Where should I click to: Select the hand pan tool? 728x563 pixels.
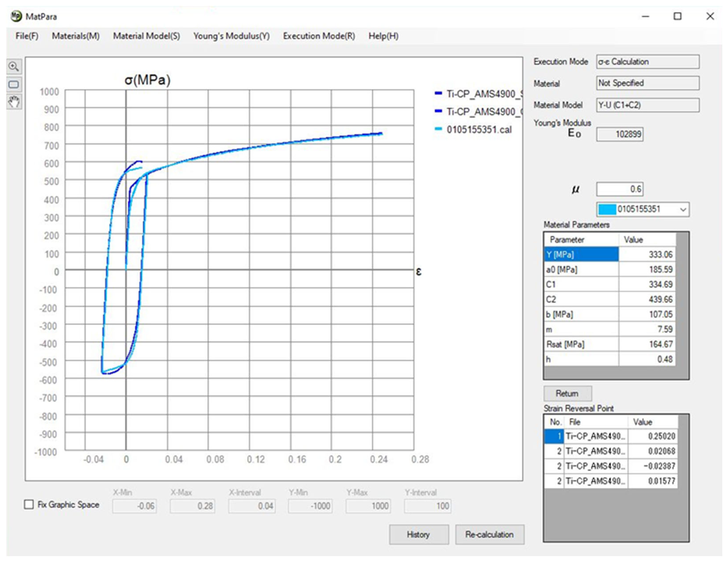click(x=14, y=102)
